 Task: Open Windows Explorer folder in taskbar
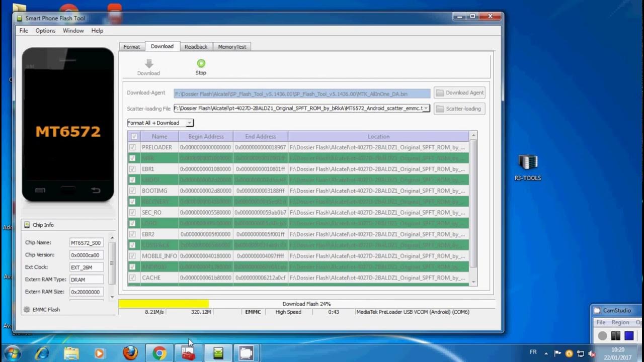(x=71, y=353)
